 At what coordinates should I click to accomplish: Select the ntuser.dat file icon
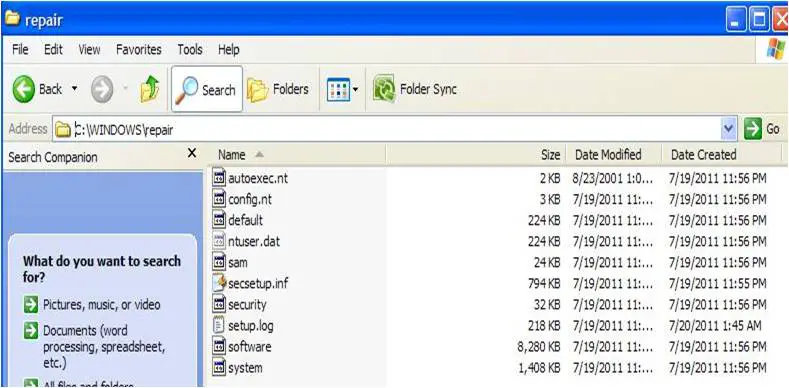click(218, 242)
